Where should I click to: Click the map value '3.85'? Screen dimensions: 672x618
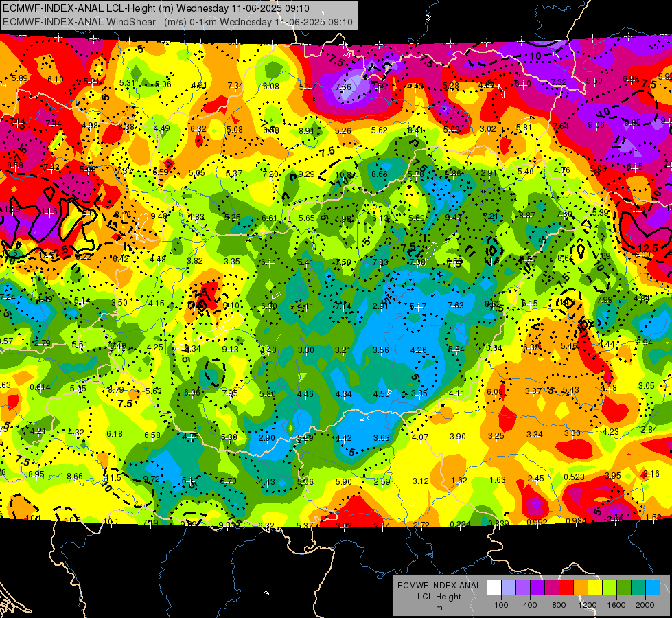[419, 393]
